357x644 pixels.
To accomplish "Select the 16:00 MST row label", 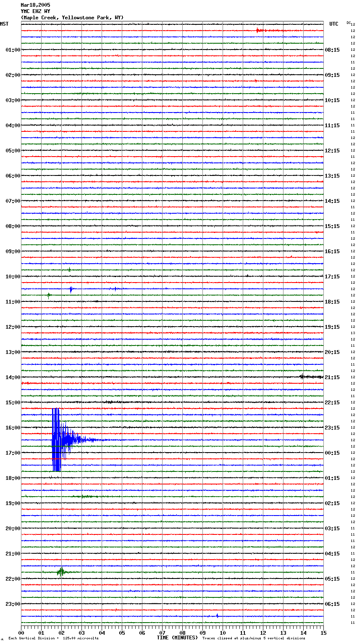I will [13, 428].
